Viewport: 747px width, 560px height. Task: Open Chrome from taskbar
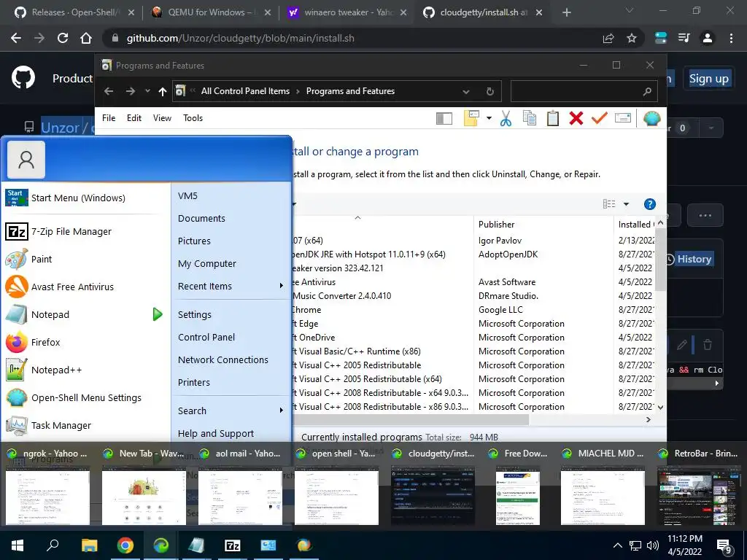click(x=125, y=545)
